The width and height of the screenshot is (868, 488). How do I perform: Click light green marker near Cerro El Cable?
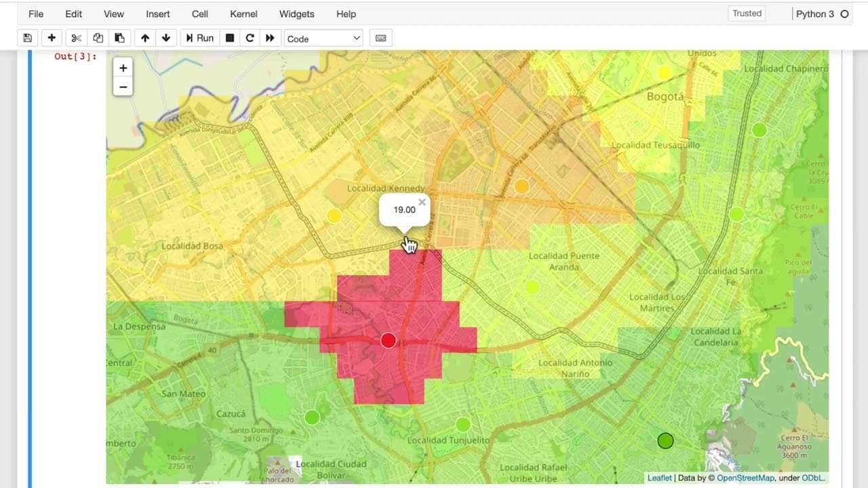[x=736, y=215]
